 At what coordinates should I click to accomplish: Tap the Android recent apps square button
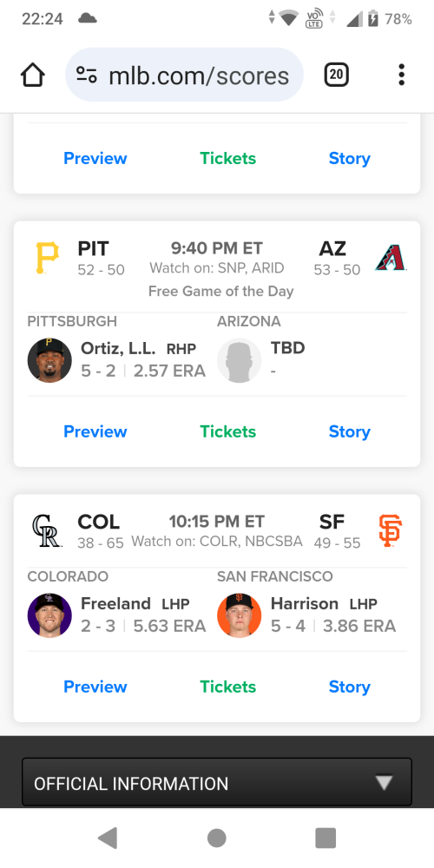click(325, 838)
